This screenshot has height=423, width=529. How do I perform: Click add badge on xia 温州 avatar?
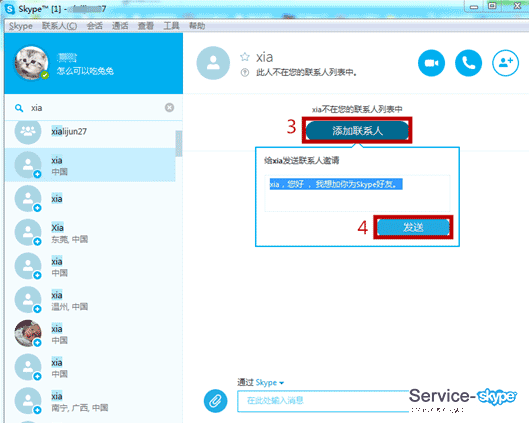pos(37,309)
